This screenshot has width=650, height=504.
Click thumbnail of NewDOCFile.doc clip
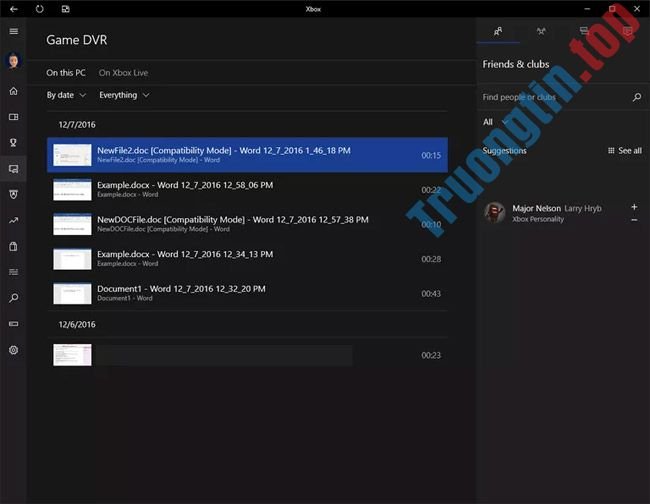pyautogui.click(x=72, y=224)
